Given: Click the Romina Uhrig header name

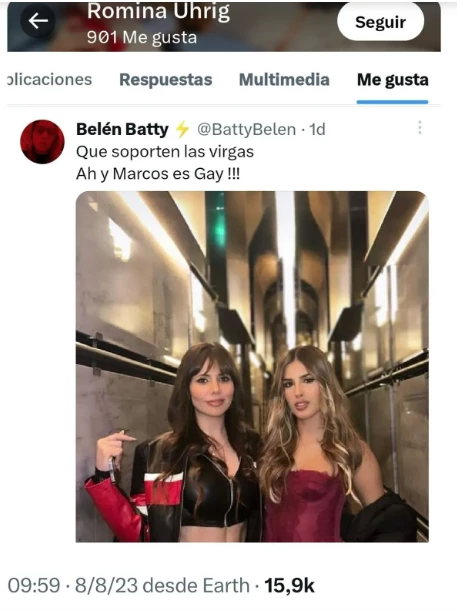Looking at the screenshot, I should [x=158, y=11].
